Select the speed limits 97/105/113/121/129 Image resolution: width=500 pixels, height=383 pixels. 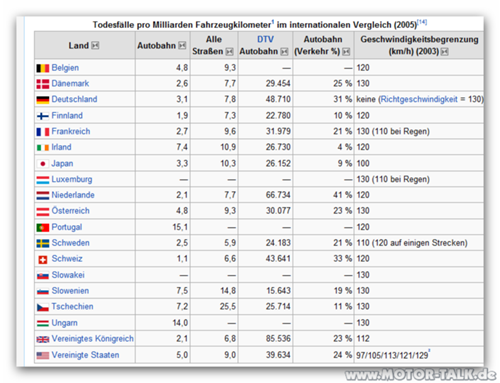(x=392, y=355)
